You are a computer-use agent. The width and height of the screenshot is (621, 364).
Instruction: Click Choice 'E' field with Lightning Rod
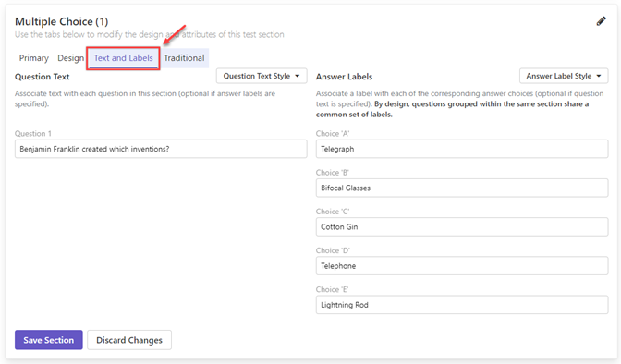pyautogui.click(x=462, y=305)
